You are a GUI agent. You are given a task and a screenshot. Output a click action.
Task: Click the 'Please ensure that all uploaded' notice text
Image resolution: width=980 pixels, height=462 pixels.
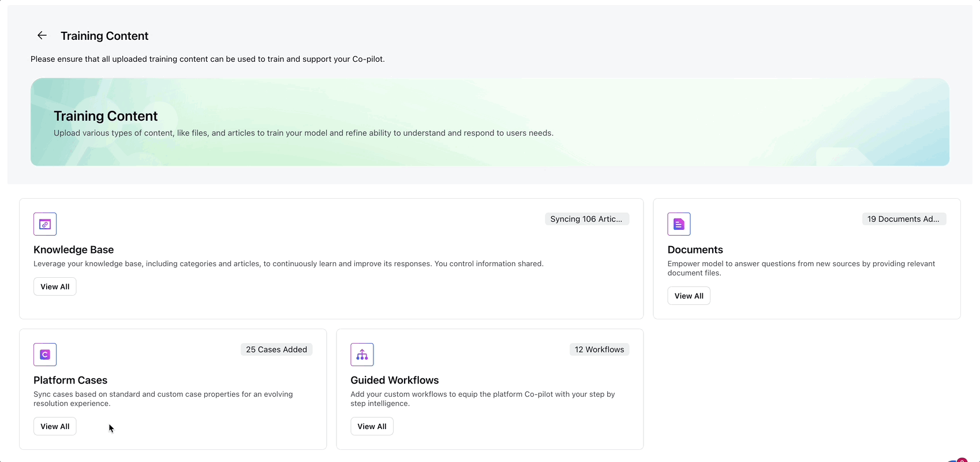coord(208,59)
